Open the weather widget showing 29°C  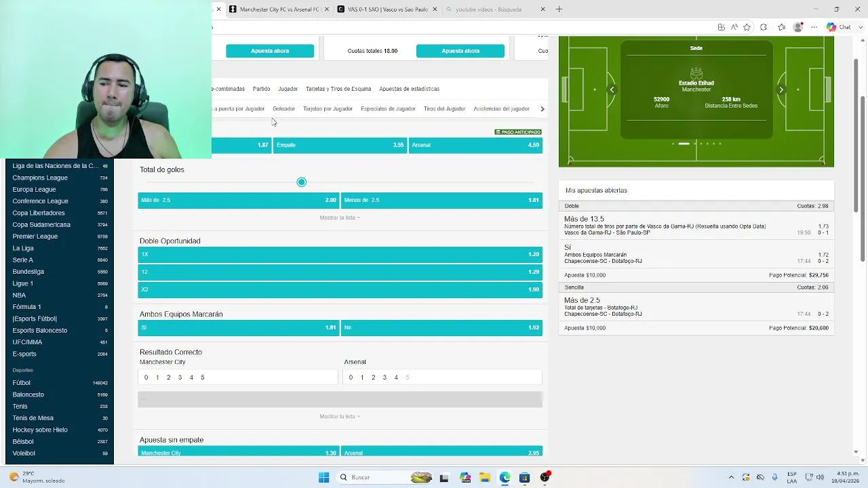(37, 477)
